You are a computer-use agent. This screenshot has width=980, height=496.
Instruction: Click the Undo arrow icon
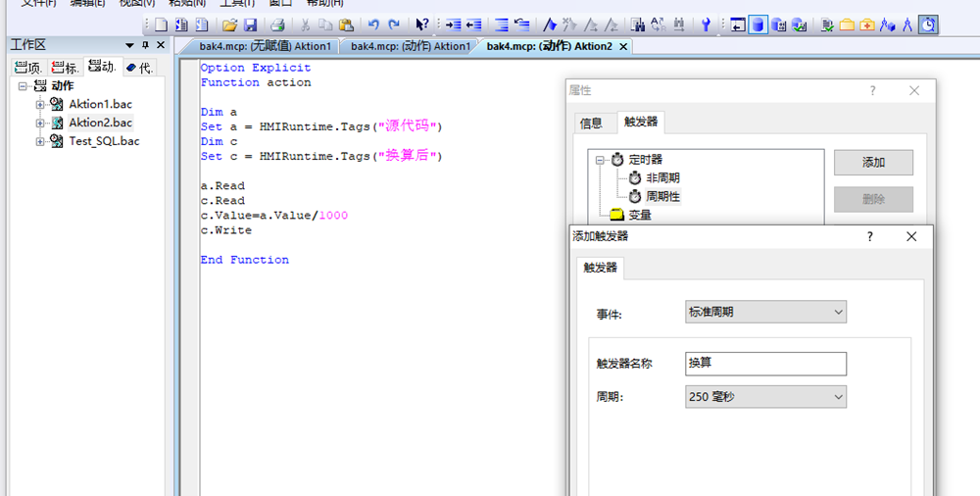click(x=373, y=25)
